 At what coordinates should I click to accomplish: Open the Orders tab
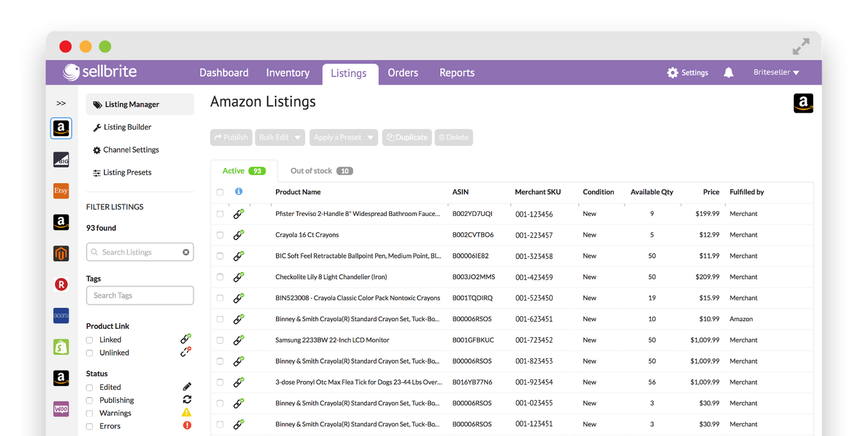tap(403, 72)
